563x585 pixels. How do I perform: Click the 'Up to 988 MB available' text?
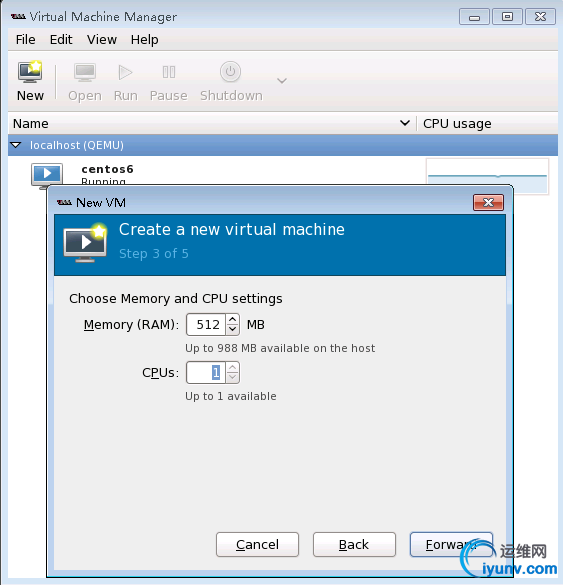coord(280,348)
